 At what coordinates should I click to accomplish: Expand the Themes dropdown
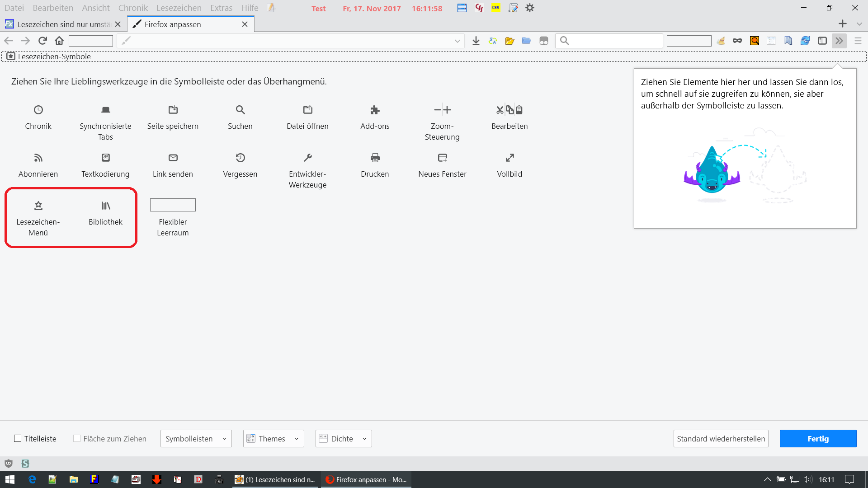tap(273, 438)
